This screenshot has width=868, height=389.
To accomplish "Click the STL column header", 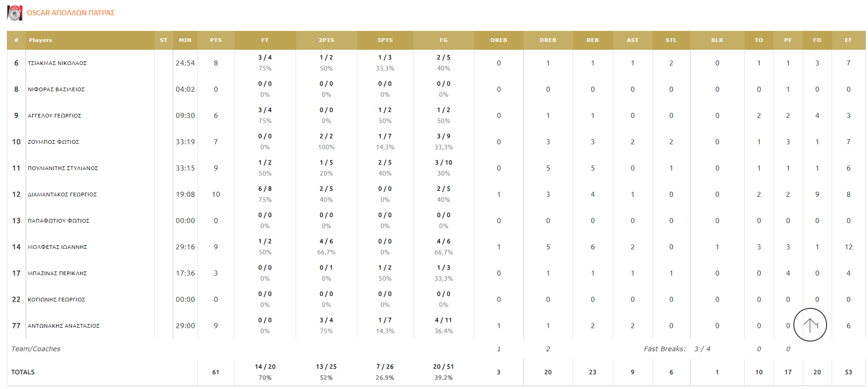I will pos(671,40).
